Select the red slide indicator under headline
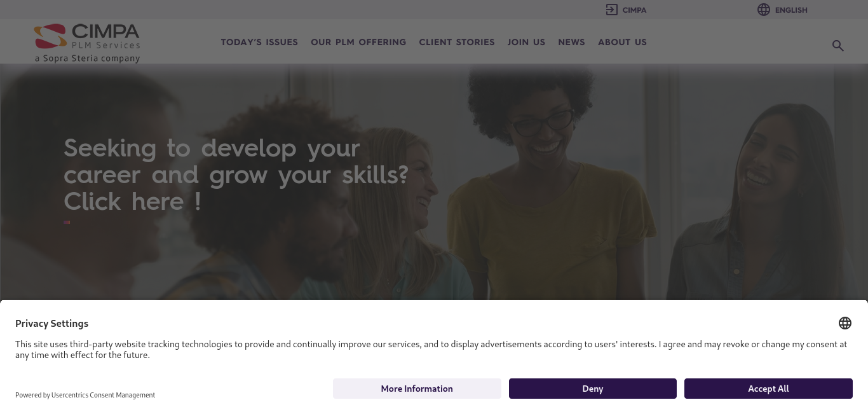 tap(67, 222)
